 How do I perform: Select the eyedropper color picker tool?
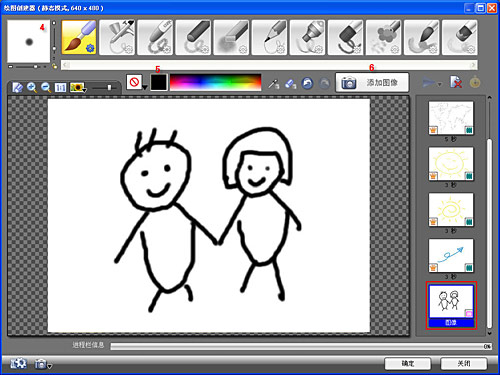tap(274, 83)
